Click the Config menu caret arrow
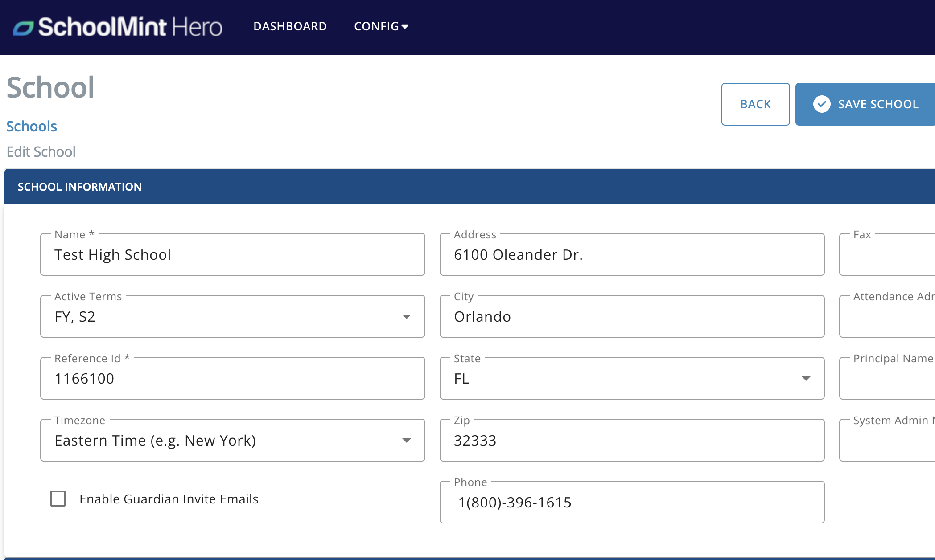The image size is (935, 560). pyautogui.click(x=405, y=27)
